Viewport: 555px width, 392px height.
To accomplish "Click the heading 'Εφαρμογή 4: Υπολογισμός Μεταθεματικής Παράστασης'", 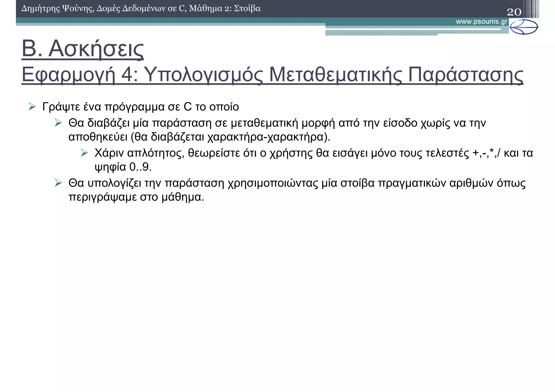I will pos(272,75).
